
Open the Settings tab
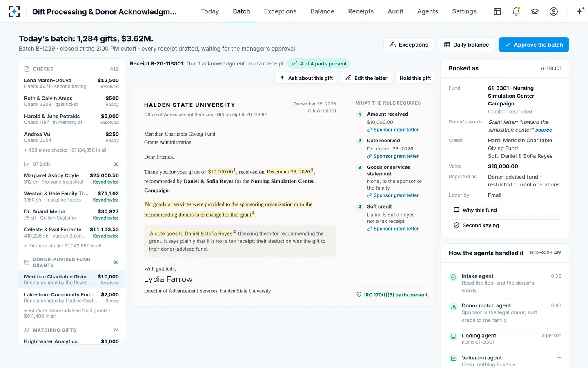point(464,11)
